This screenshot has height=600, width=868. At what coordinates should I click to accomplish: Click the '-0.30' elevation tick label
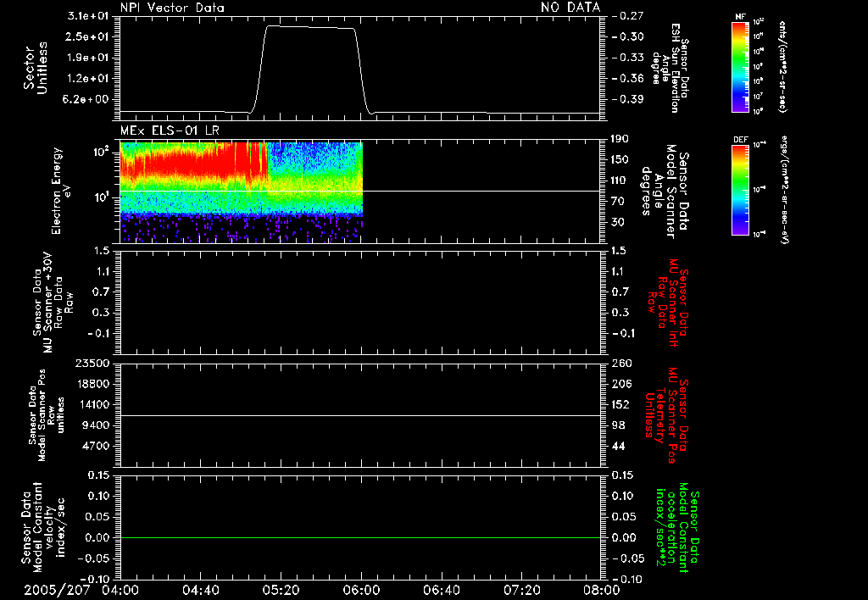(628, 36)
